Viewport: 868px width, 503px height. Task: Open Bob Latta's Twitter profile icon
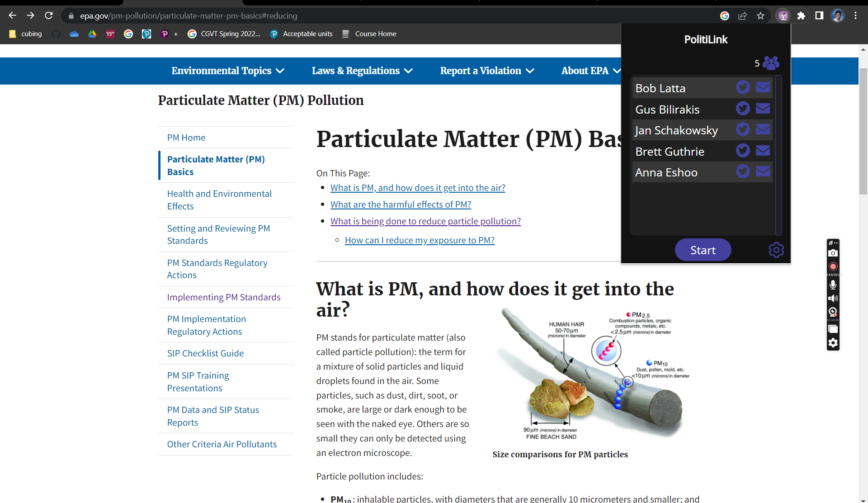tap(743, 87)
